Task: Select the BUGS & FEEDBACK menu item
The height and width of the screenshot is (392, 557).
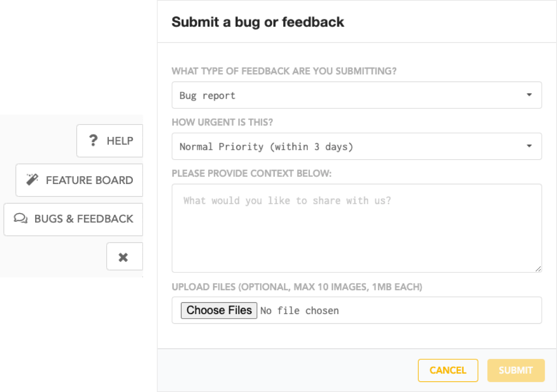Action: pyautogui.click(x=73, y=219)
